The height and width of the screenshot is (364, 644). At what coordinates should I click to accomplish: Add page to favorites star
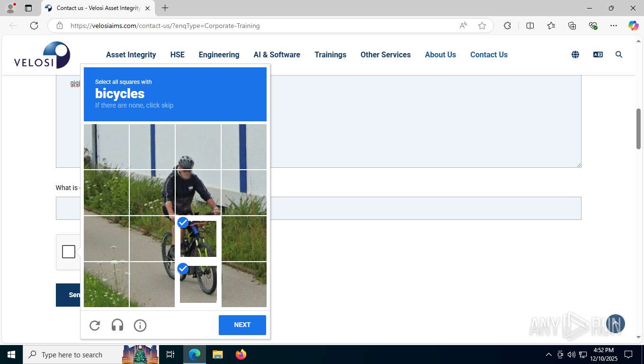point(482,26)
